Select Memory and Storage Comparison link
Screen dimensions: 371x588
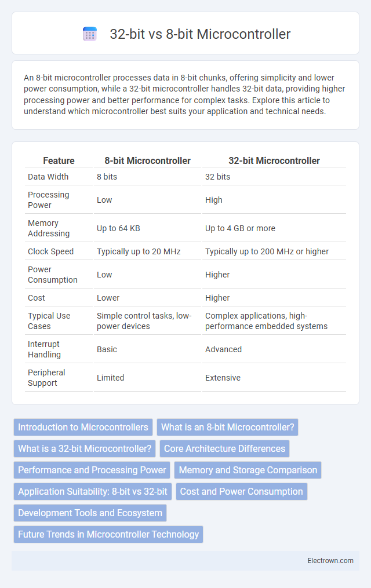pyautogui.click(x=248, y=470)
